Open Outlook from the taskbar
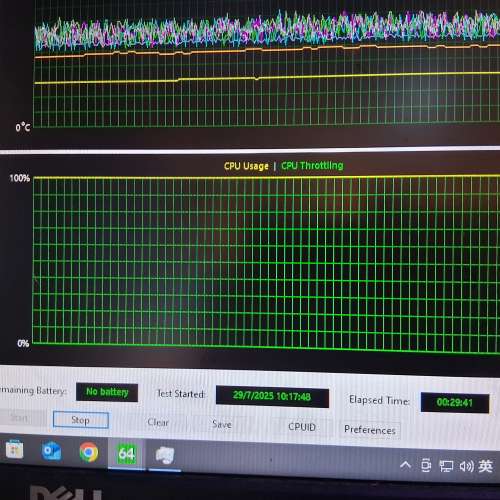The height and width of the screenshot is (500, 500). (x=51, y=451)
